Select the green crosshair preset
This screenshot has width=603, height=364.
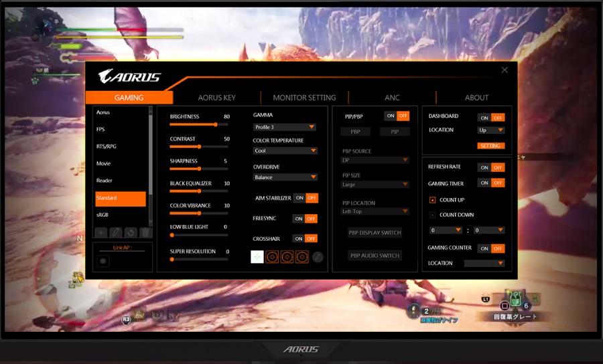click(257, 256)
